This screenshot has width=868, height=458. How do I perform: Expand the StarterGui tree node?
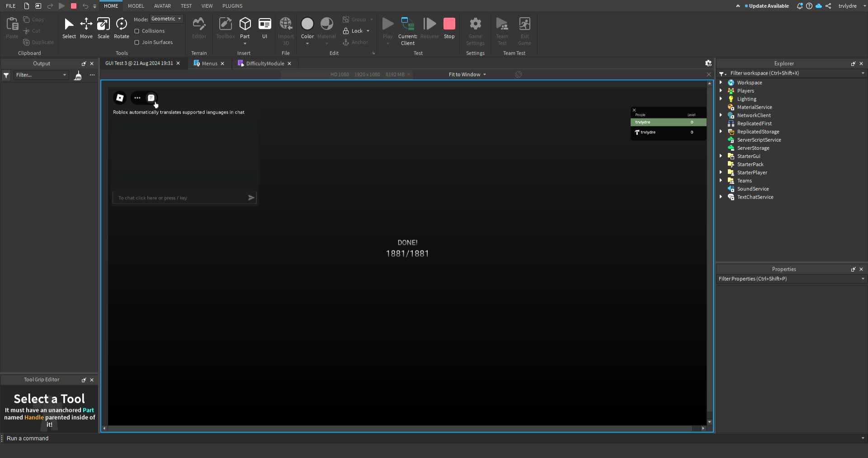pyautogui.click(x=721, y=156)
